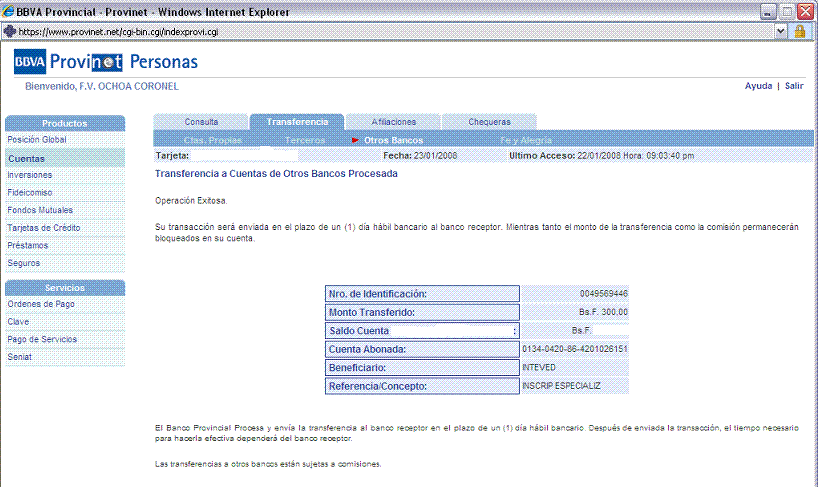Select the Otros Bancos subtab

tap(393, 140)
